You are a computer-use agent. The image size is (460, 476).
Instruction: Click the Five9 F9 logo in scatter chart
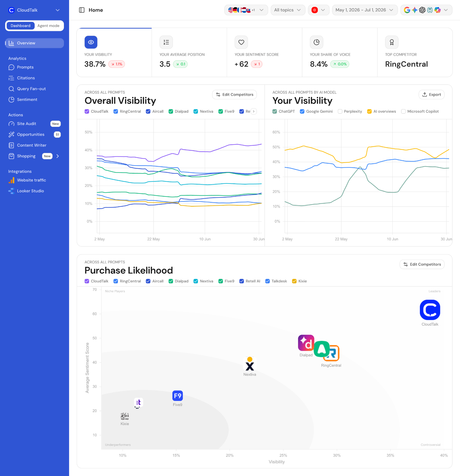click(177, 396)
